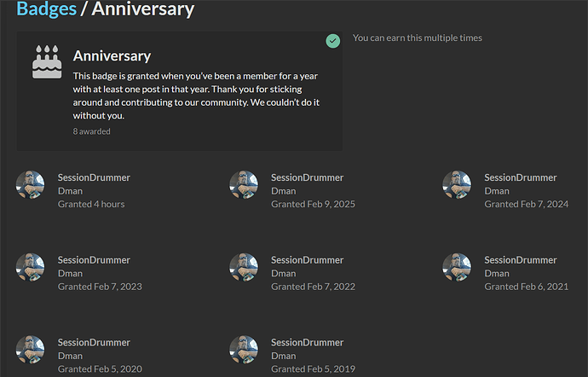Open SessionDrummer username above Granted Feb 7, 2023
588x377 pixels.
[94, 260]
